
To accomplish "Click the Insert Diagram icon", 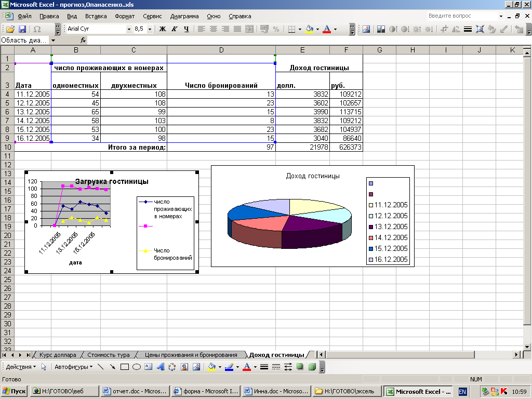I will [x=172, y=367].
